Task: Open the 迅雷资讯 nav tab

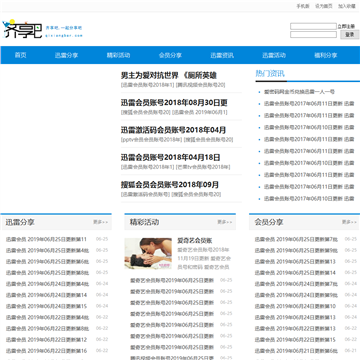Action: coord(222,55)
